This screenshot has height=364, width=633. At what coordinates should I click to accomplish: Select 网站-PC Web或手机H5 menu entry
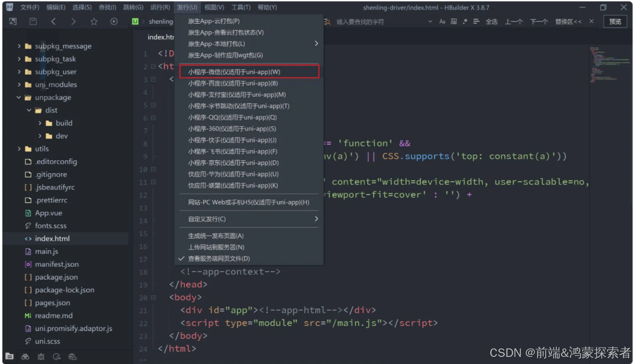point(249,202)
